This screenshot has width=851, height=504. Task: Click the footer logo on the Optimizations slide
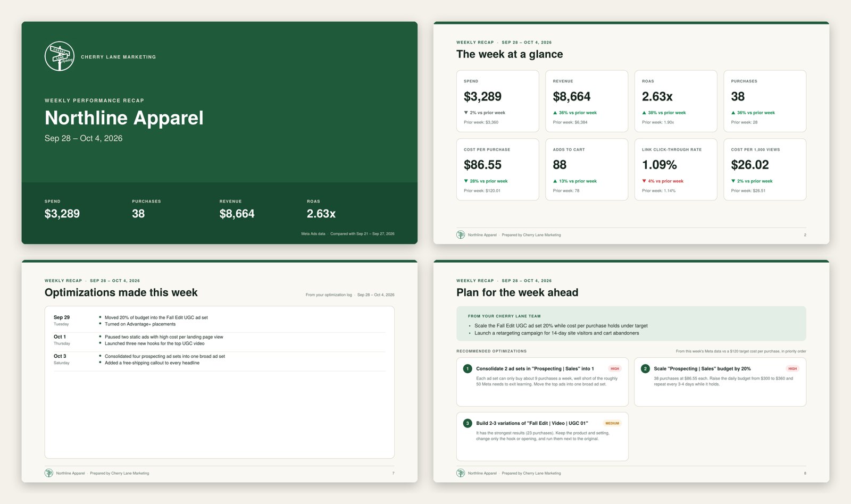point(49,473)
